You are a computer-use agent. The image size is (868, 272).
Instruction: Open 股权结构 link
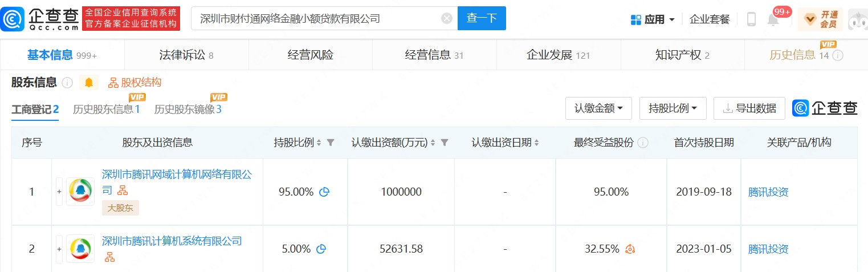(x=135, y=83)
